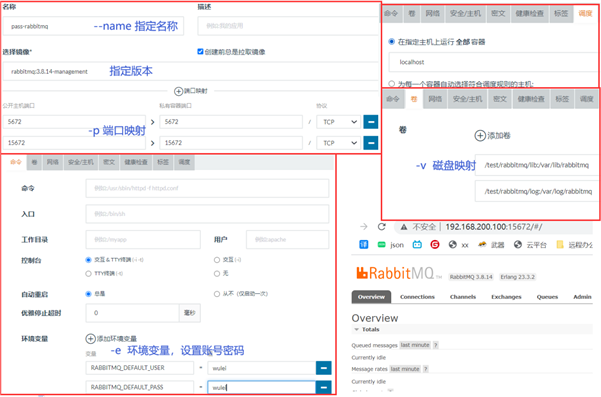Toggle the 创建前总是拉取镜像 checkbox
The image size is (601, 397).
pyautogui.click(x=200, y=51)
